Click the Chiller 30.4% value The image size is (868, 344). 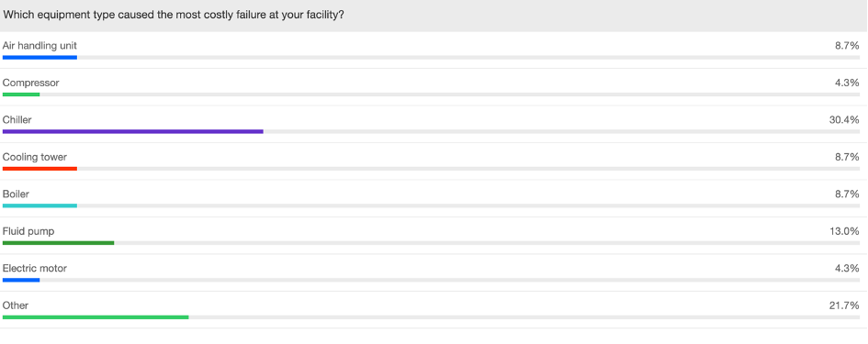(x=843, y=119)
